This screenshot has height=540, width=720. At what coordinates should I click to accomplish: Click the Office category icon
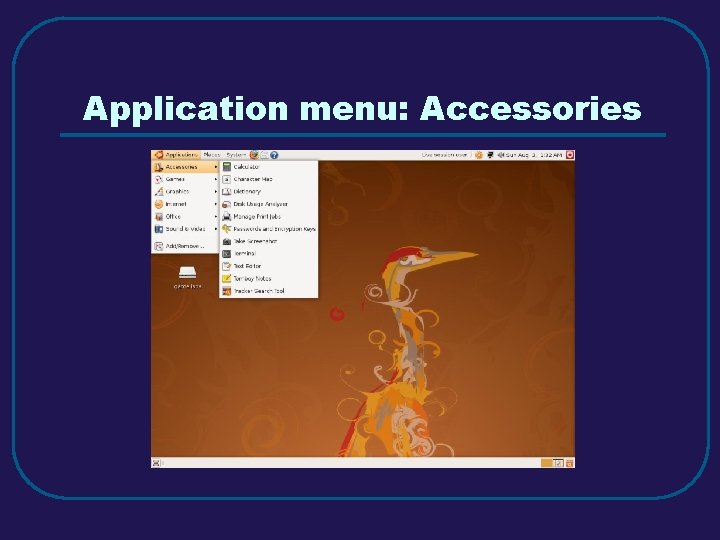pos(159,216)
